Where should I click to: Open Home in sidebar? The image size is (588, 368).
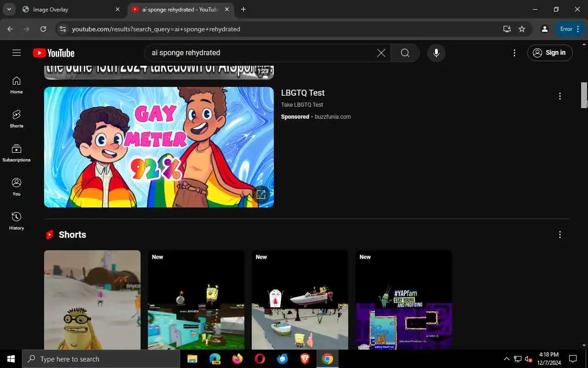tap(17, 85)
